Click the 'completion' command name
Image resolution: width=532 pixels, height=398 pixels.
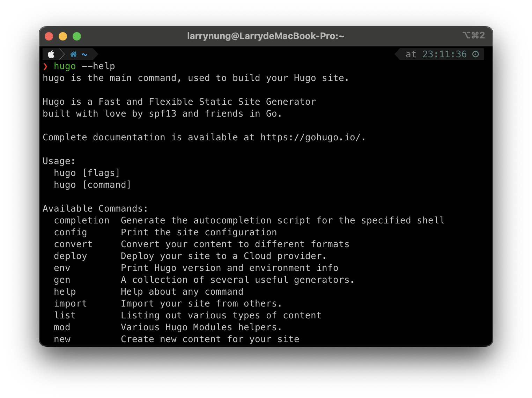click(x=82, y=221)
